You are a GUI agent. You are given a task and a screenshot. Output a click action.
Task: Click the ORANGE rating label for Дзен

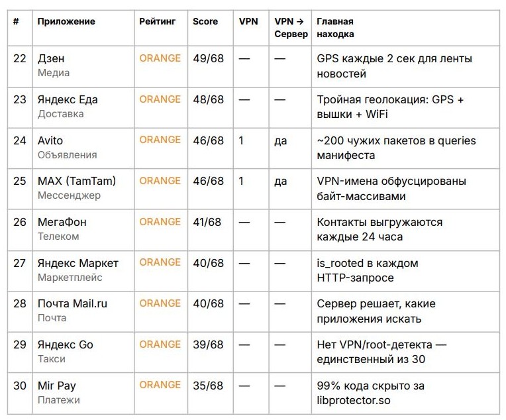coord(160,58)
